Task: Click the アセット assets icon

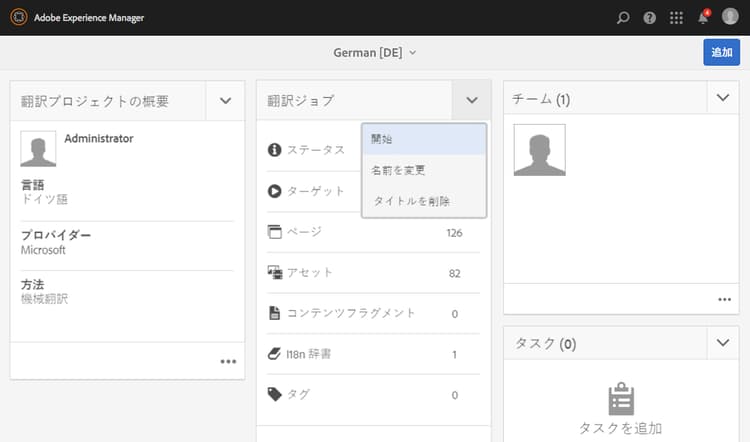Action: (x=275, y=272)
